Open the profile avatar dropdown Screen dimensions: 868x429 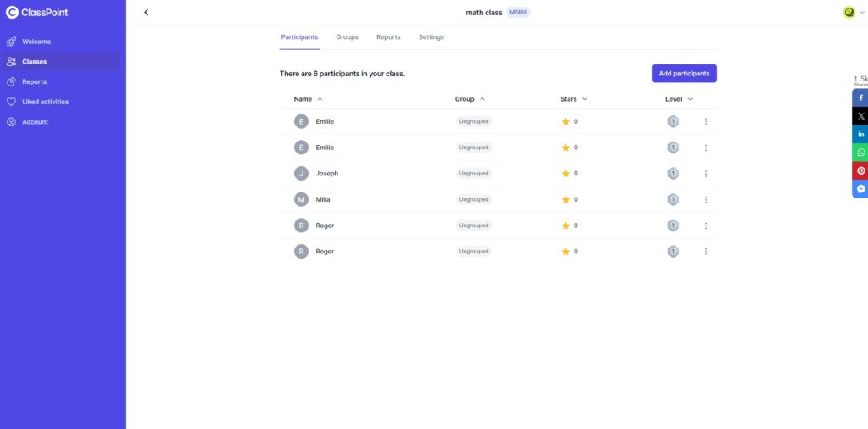click(853, 12)
